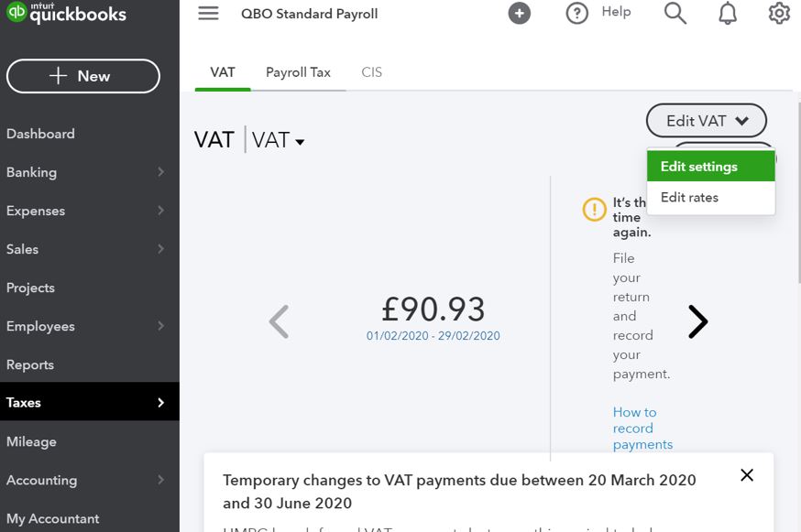
Task: Open notifications via the bell icon
Action: click(727, 14)
